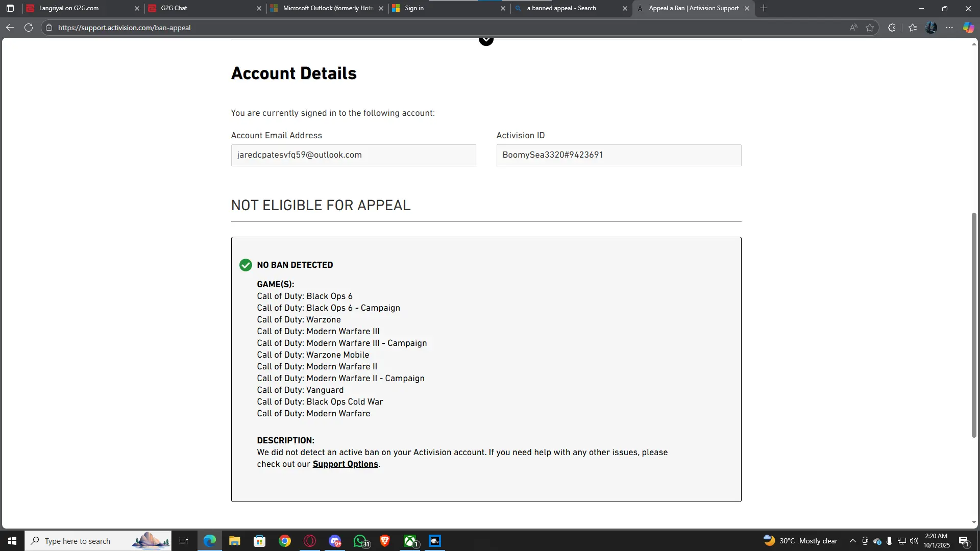The image size is (980, 551).
Task: Click the Activision ID field
Action: 619,155
